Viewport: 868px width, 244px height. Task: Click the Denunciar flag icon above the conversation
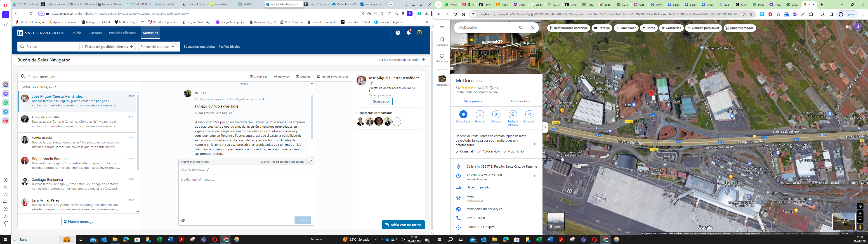tap(251, 77)
